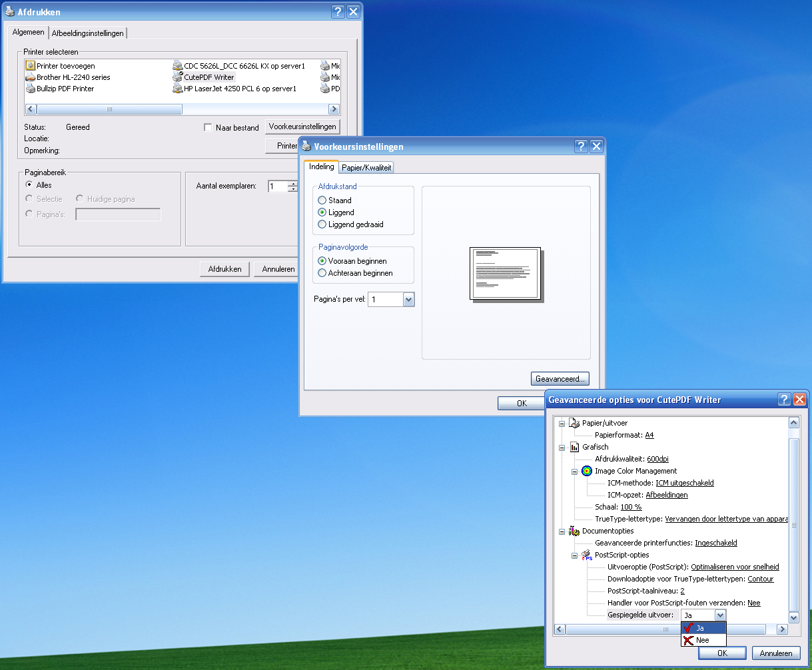Click the Aantal exemplaren number field

coord(278,186)
